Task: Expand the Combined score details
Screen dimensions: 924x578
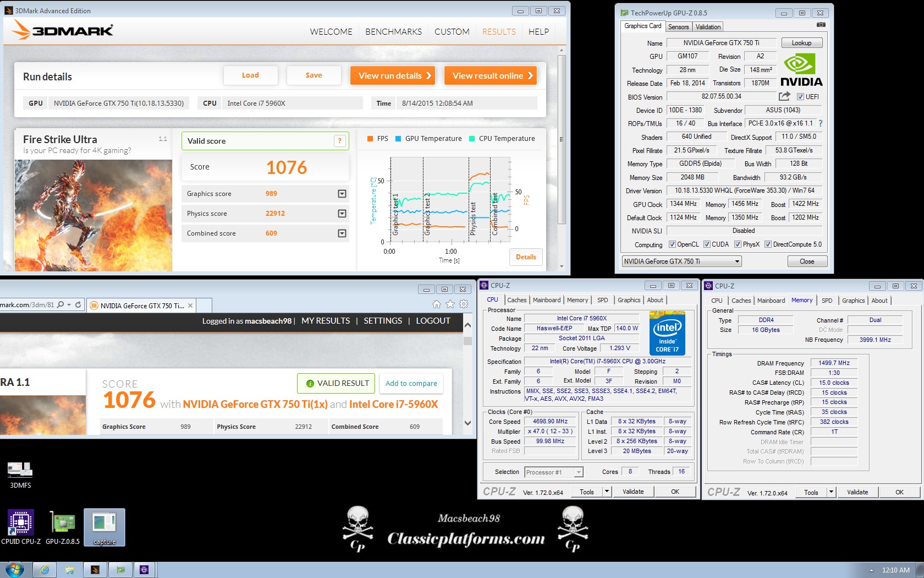Action: pyautogui.click(x=342, y=233)
